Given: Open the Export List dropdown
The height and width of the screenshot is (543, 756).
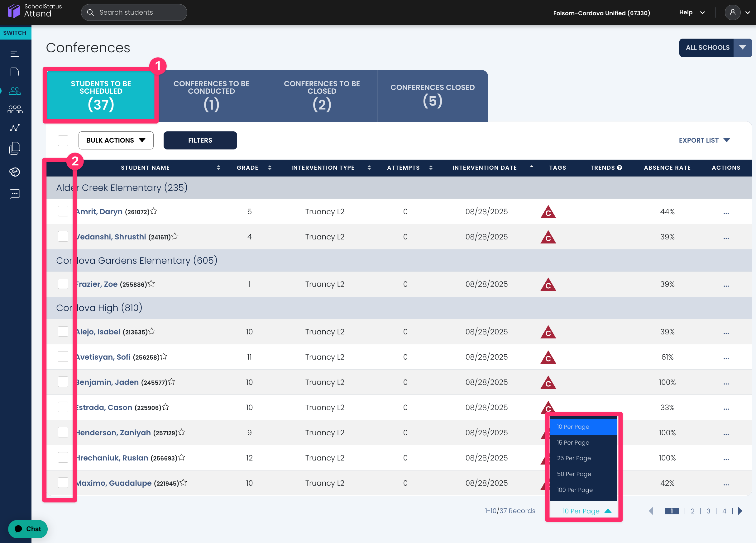Looking at the screenshot, I should (x=704, y=140).
